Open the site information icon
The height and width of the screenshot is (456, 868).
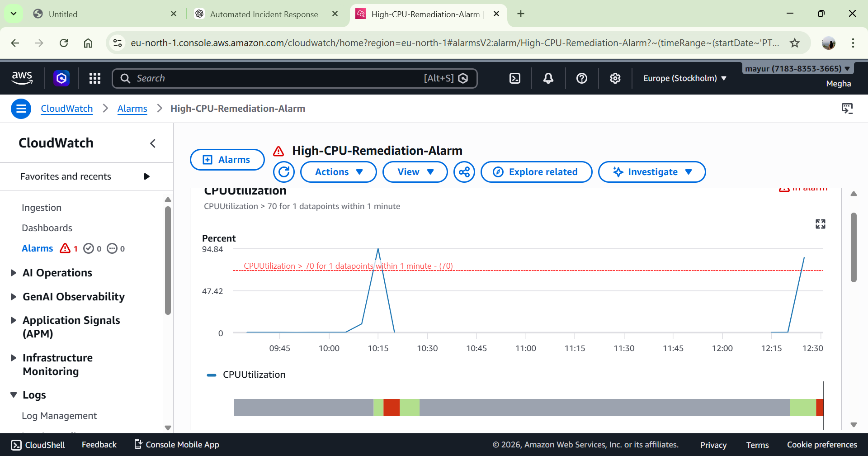[118, 43]
